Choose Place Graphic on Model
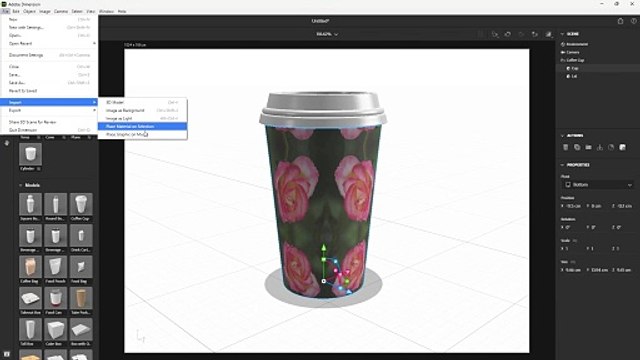 (x=142, y=134)
